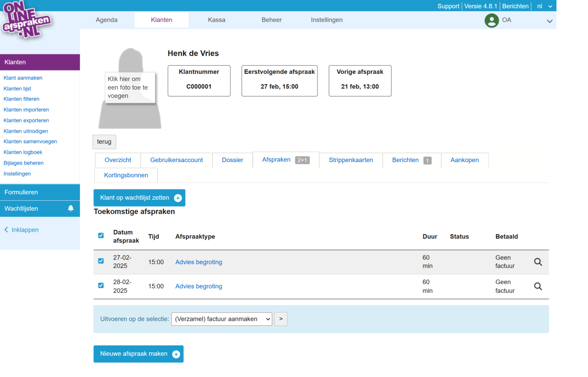Expand the OA account menu chevron
588x377 pixels.
click(550, 21)
